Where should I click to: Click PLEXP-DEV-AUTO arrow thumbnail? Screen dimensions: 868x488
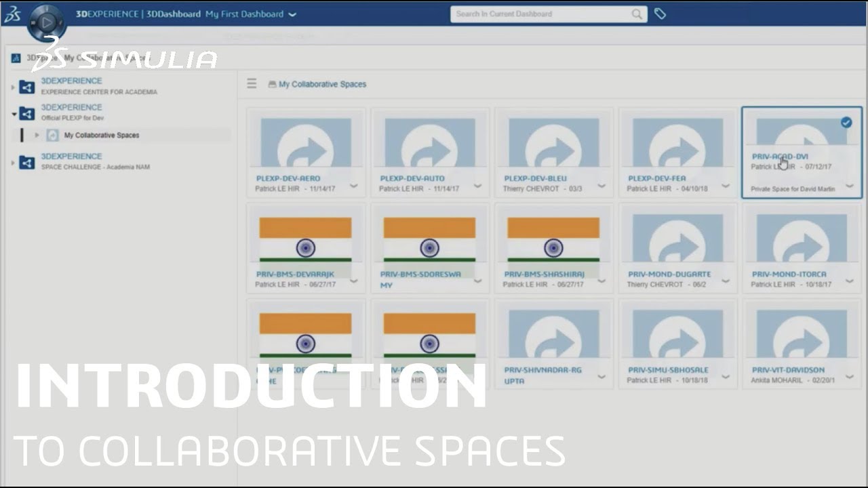coord(430,143)
